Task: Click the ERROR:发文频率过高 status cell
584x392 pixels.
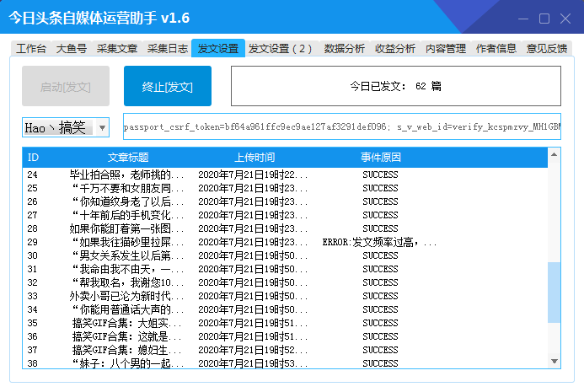Action: 379,242
